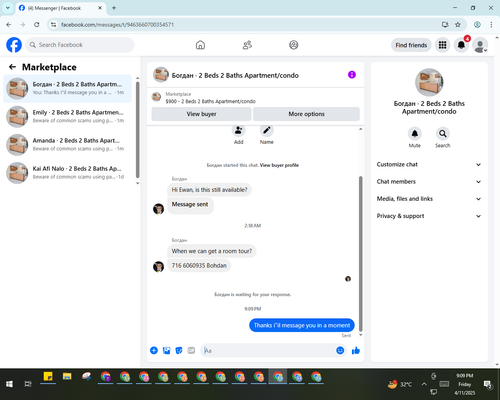The height and width of the screenshot is (400, 500).
Task: Open the Chrome three-dot menu
Action: pos(491,24)
